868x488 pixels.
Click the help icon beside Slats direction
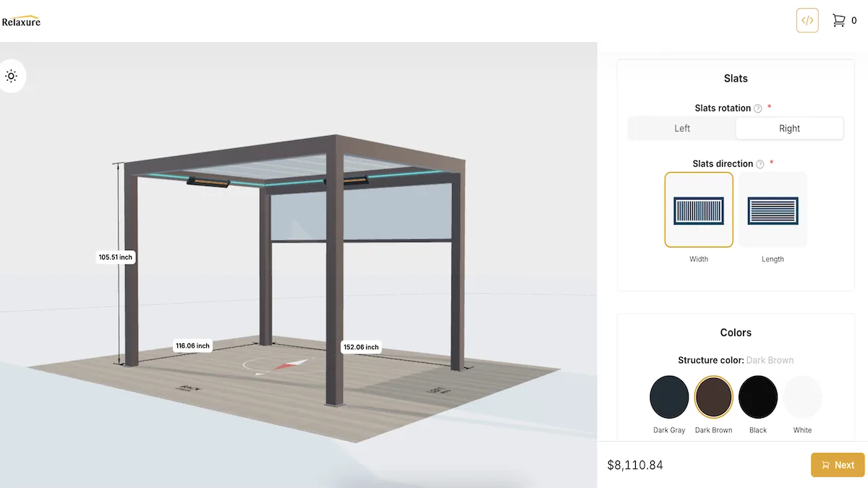tap(760, 164)
